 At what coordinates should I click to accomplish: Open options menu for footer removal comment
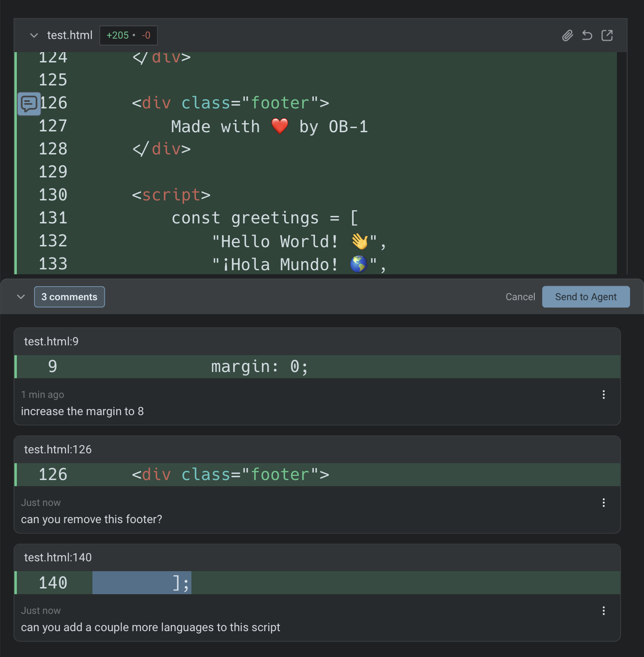(x=603, y=503)
